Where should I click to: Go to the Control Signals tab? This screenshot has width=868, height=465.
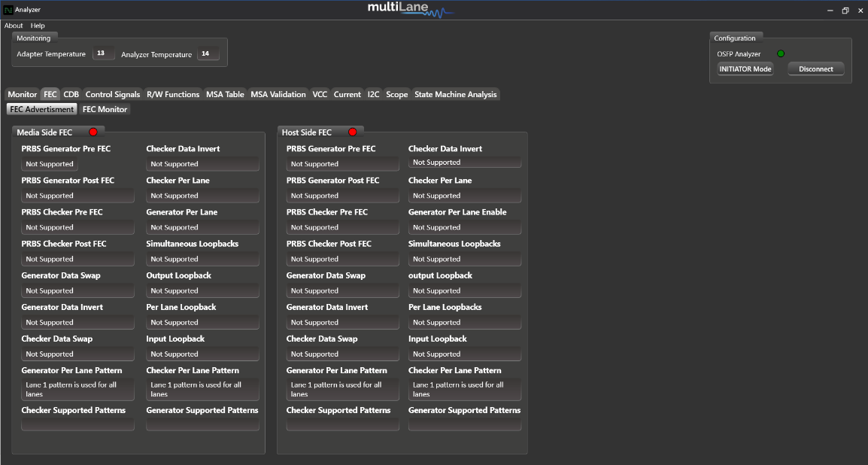coord(113,95)
